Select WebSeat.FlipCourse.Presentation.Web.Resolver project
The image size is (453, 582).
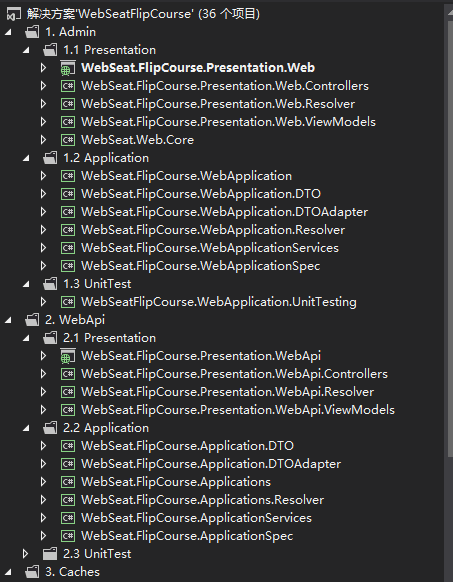point(218,104)
